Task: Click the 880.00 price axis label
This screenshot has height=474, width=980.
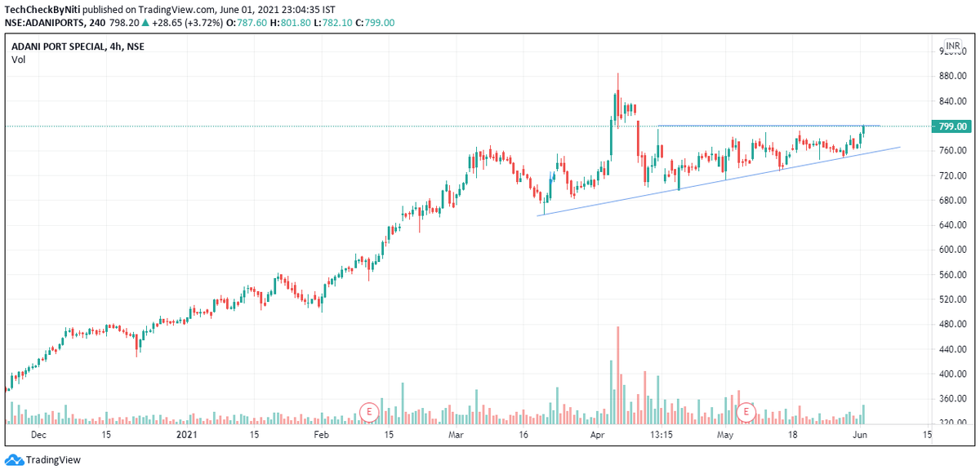Action: pyautogui.click(x=952, y=77)
